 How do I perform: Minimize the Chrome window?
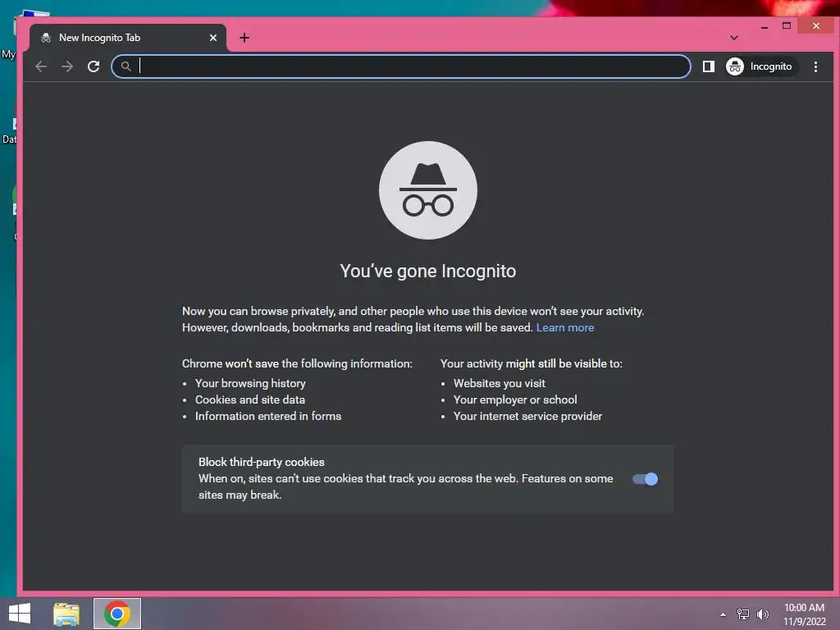click(x=765, y=26)
